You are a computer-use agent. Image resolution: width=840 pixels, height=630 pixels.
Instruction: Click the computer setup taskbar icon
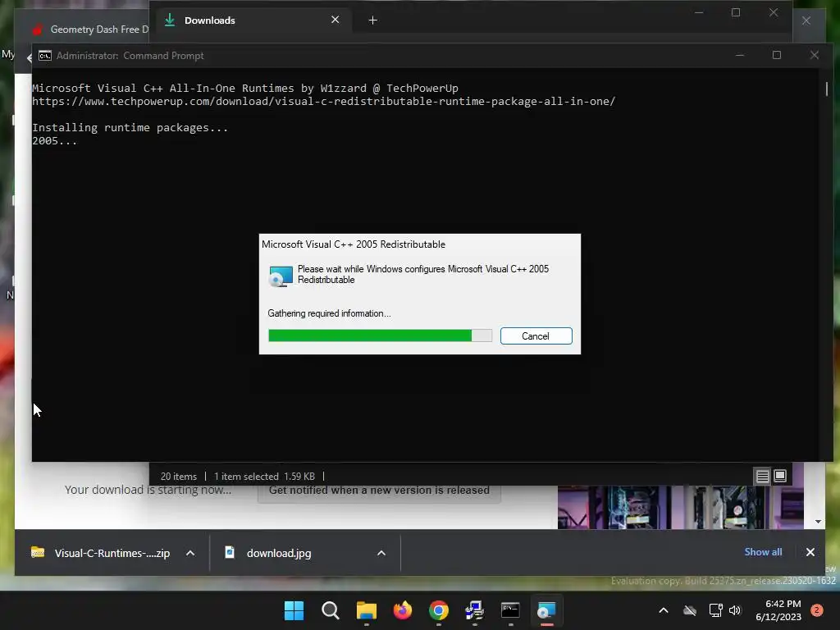[x=474, y=610]
